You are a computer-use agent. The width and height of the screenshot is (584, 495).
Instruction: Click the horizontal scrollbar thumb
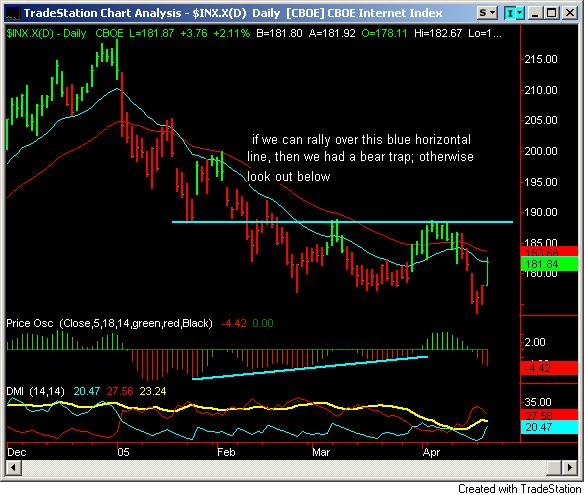[554, 467]
